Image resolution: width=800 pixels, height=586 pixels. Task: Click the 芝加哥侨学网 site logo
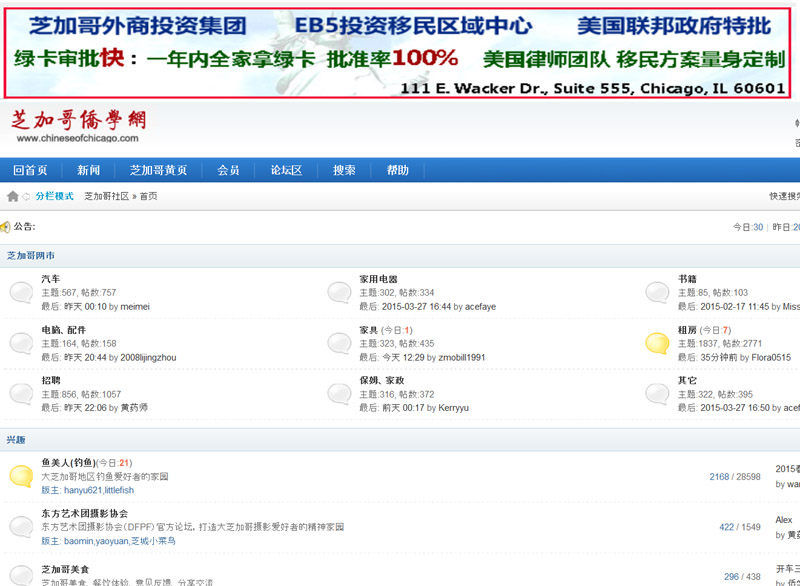point(78,126)
